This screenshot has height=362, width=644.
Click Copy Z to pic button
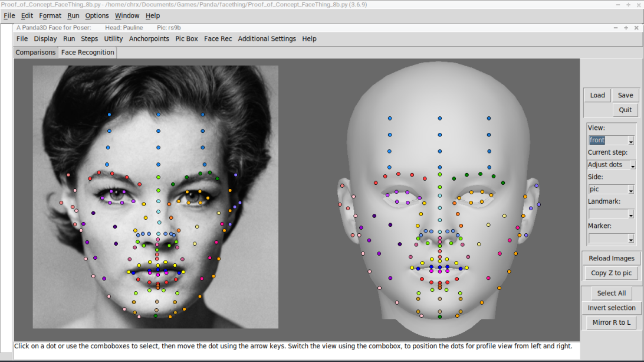point(612,273)
